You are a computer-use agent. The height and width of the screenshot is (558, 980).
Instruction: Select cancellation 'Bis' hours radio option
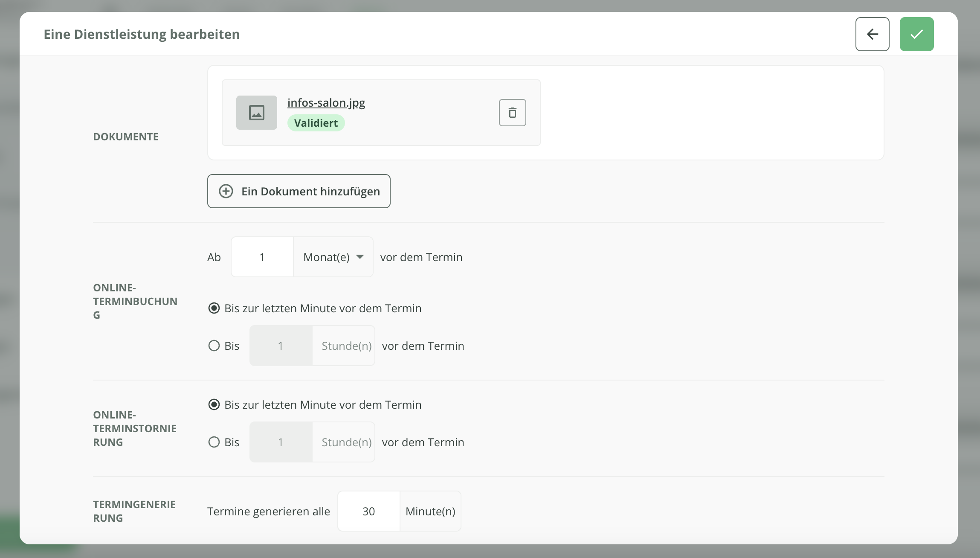214,442
